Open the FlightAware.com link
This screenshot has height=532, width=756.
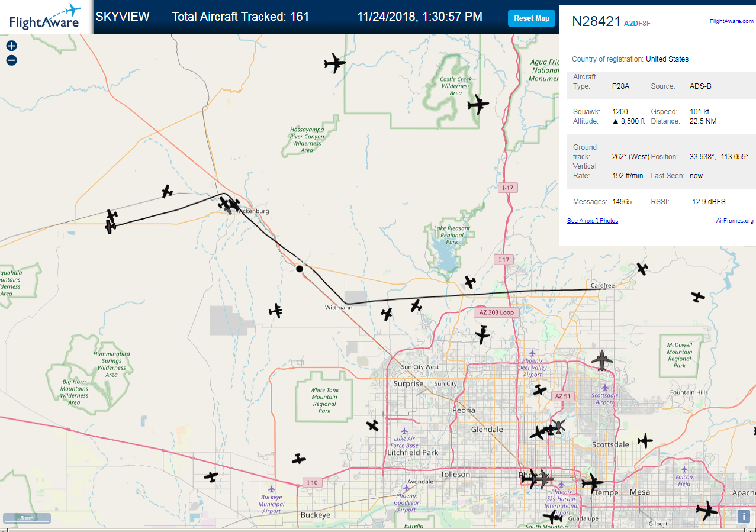731,21
